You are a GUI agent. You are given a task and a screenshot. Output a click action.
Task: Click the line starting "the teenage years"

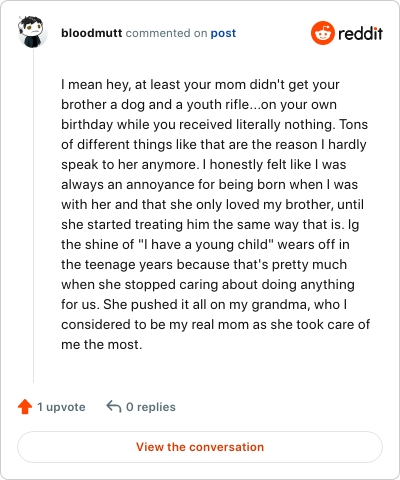pyautogui.click(x=204, y=265)
